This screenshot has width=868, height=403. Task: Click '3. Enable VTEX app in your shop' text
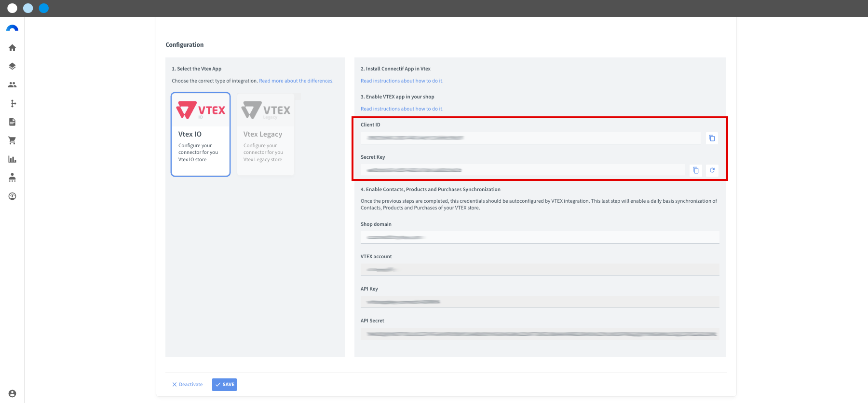pyautogui.click(x=397, y=97)
